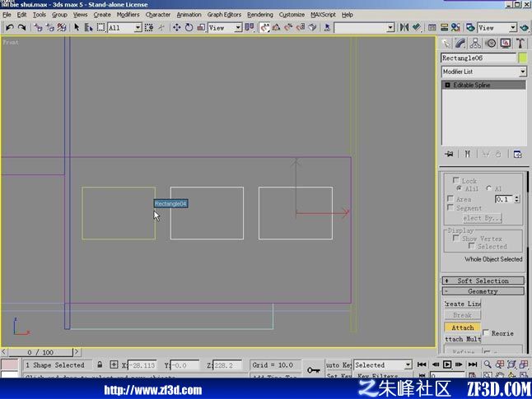Viewport: 532px width, 399px height.
Task: Enable the Segment End checkbox
Action: [x=450, y=207]
